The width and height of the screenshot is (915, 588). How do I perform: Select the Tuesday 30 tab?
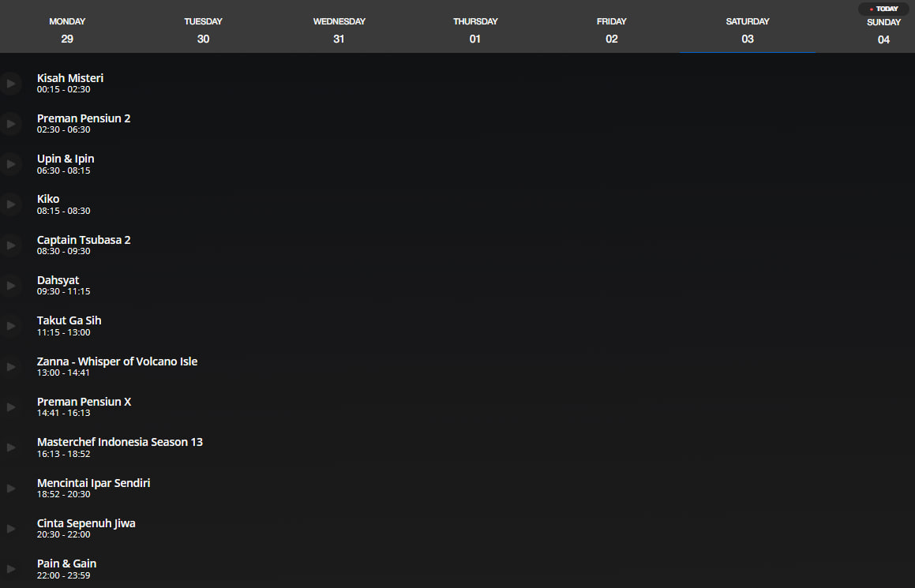click(203, 30)
